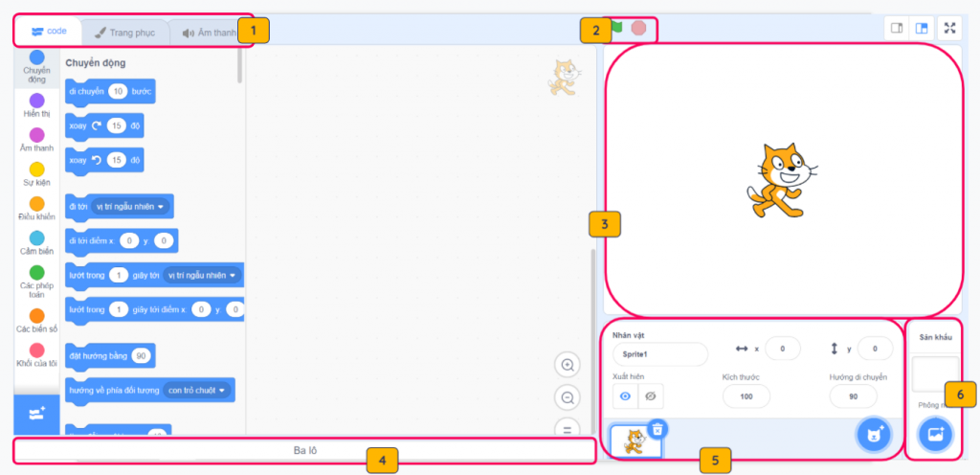This screenshot has width=980, height=475.
Task: Select the Điều khiển block category
Action: coord(37,210)
